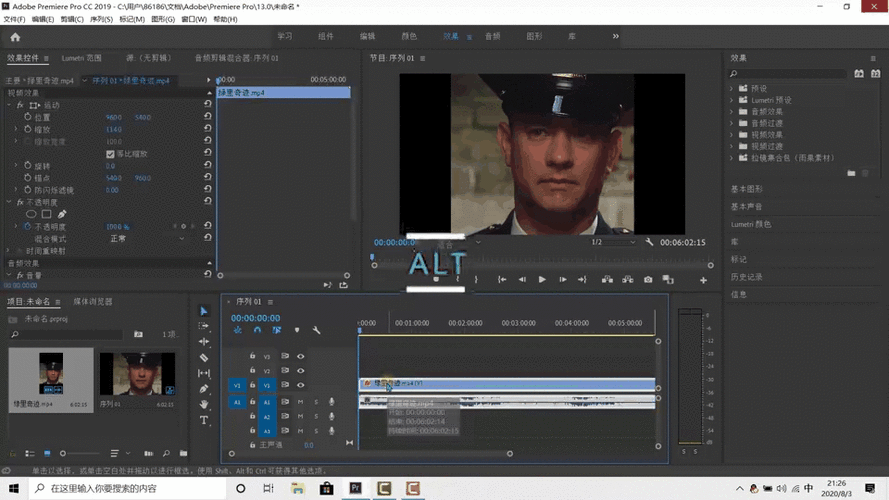Toggle lock on track V1
889x500 pixels.
point(252,385)
